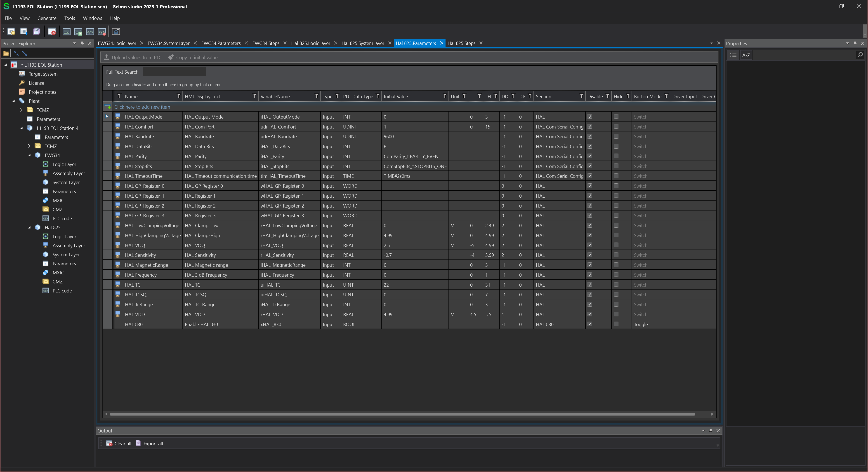The height and width of the screenshot is (472, 868).
Task: Switch to the Hal 825.Steps tab
Action: pyautogui.click(x=461, y=43)
